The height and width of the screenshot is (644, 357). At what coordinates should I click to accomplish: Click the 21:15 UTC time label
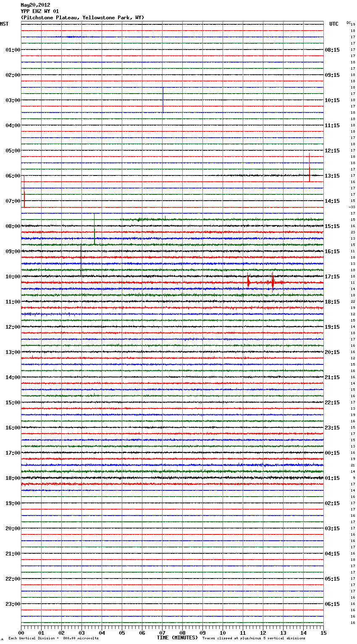pos(332,377)
